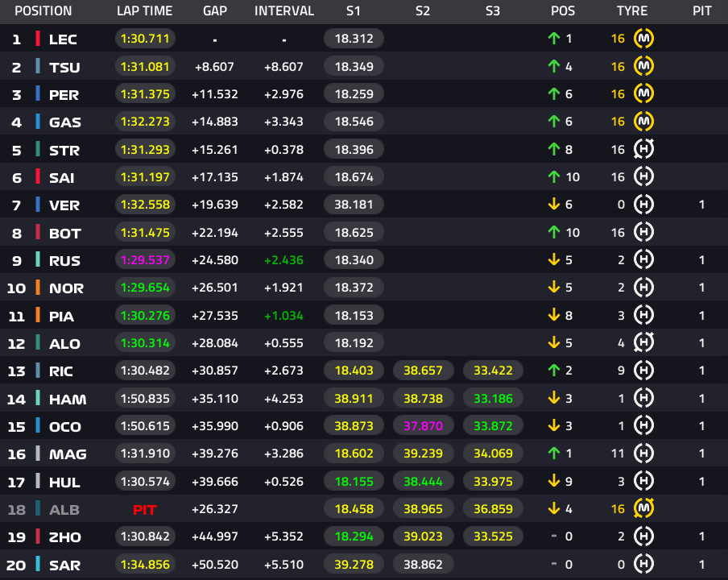728x580 pixels.
Task: Click NOR's orange team color bar
Action: [x=38, y=288]
